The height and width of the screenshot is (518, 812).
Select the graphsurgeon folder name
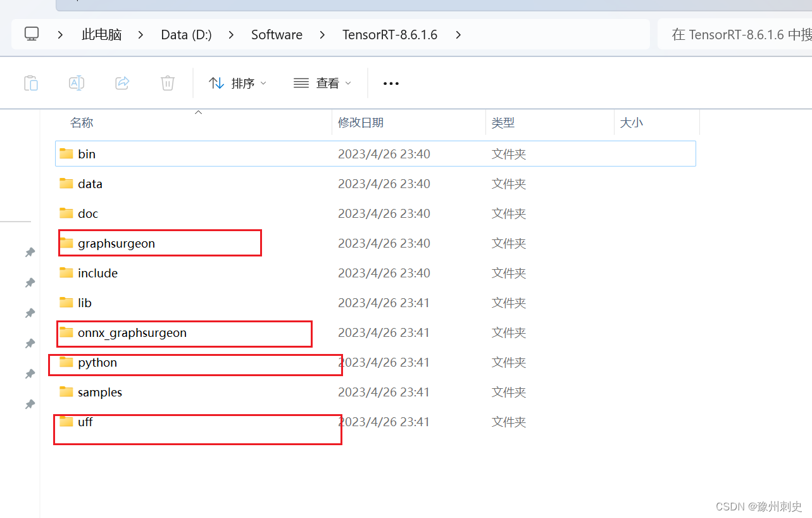116,243
